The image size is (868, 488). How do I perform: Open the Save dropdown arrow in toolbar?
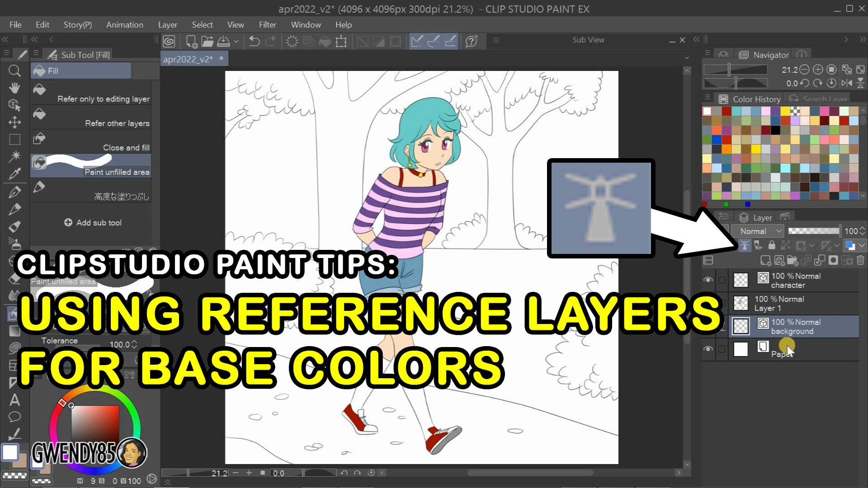[x=236, y=42]
